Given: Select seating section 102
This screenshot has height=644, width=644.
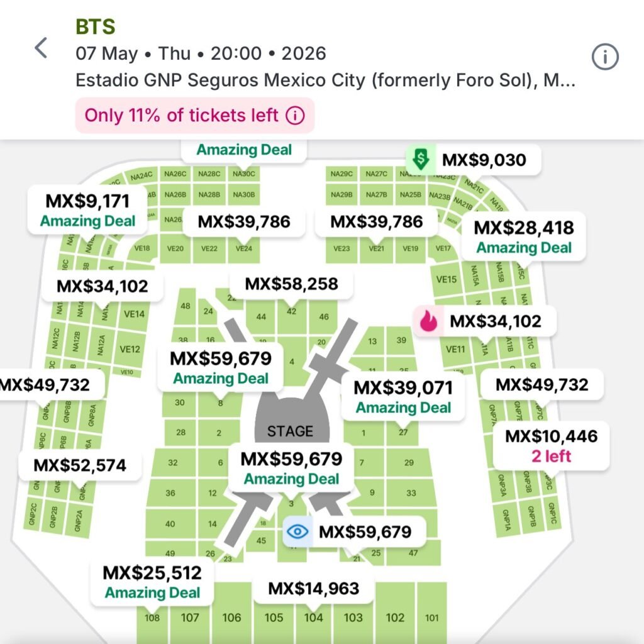Looking at the screenshot, I should click(395, 617).
